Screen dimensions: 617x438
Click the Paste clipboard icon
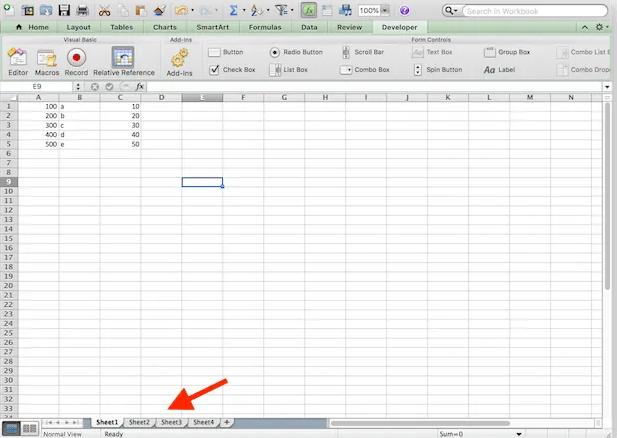click(x=140, y=10)
